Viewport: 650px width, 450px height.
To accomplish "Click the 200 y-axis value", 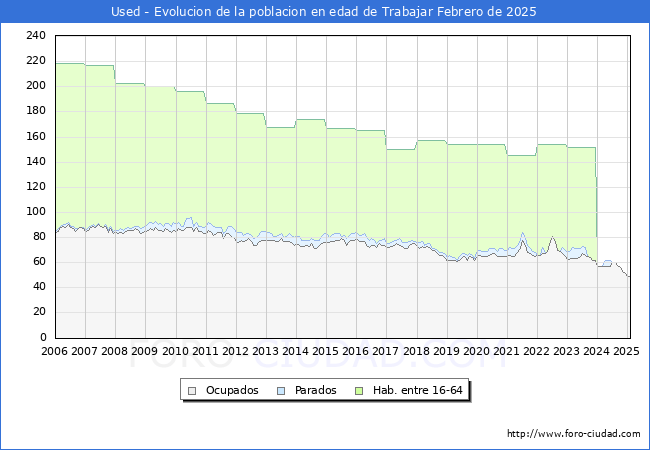I will [36, 86].
